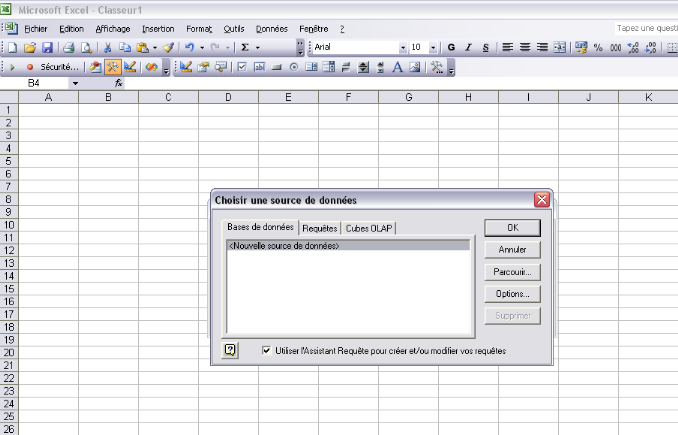Image resolution: width=678 pixels, height=435 pixels.
Task: Select the Bases de données tab
Action: pos(260,227)
